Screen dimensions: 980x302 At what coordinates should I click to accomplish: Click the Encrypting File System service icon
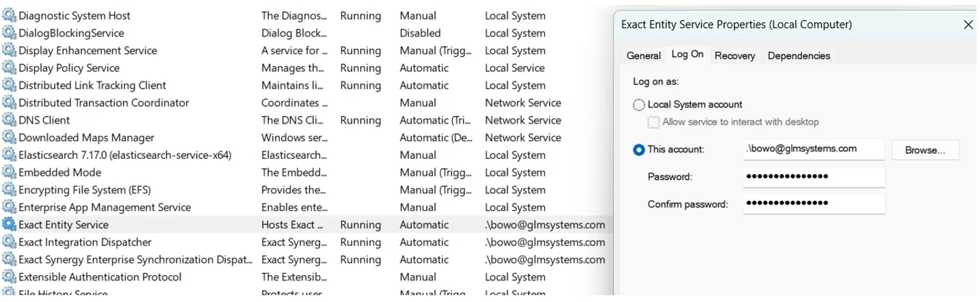pyautogui.click(x=9, y=190)
